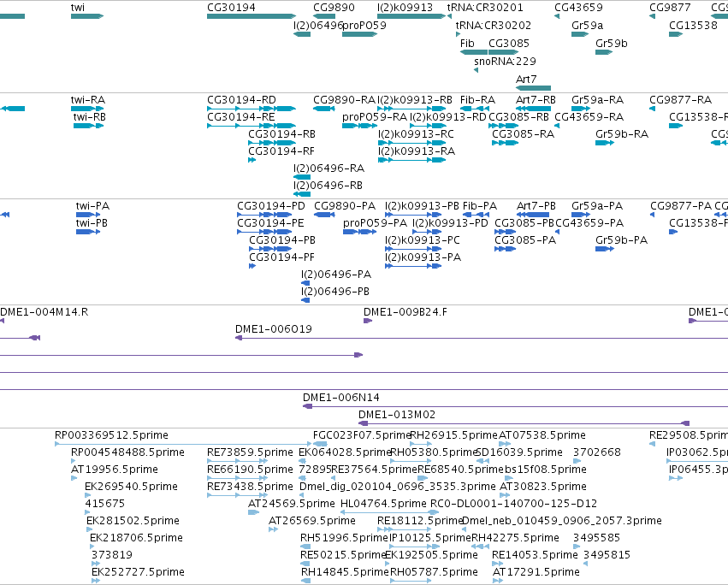Click the Gr59b-RA transcript glyph
The image size is (728, 585).
pyautogui.click(x=605, y=143)
